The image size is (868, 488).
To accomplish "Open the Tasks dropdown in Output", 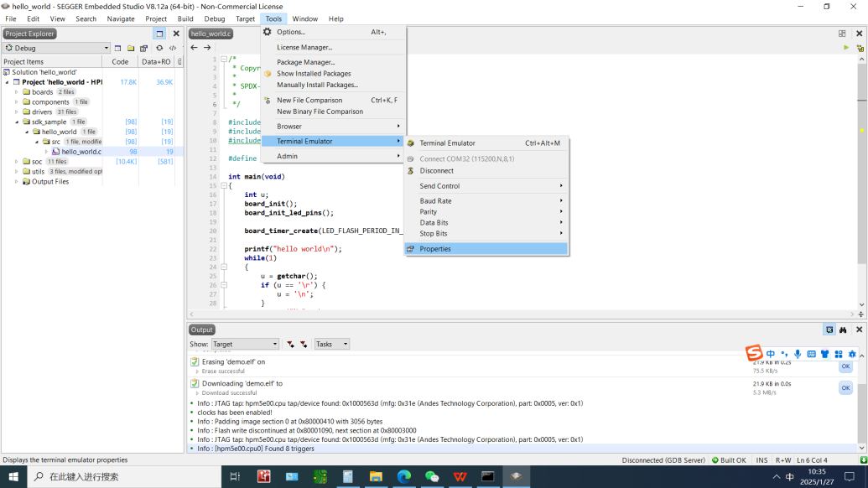I will pyautogui.click(x=331, y=344).
